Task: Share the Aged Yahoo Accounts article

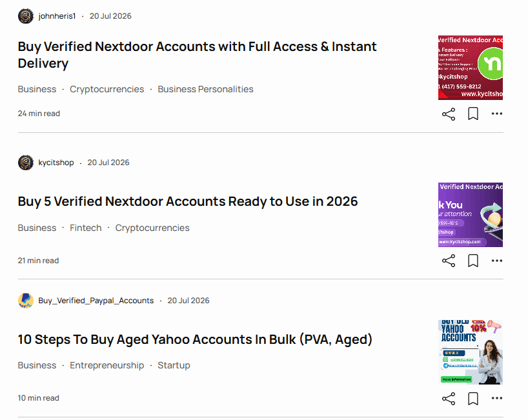Action: (x=449, y=399)
